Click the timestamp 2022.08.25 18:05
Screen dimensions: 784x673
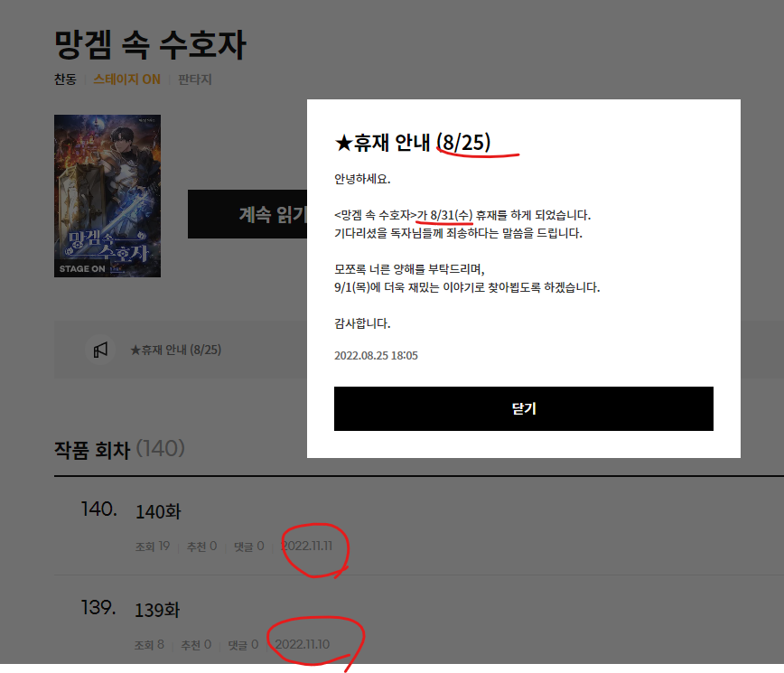pos(376,356)
